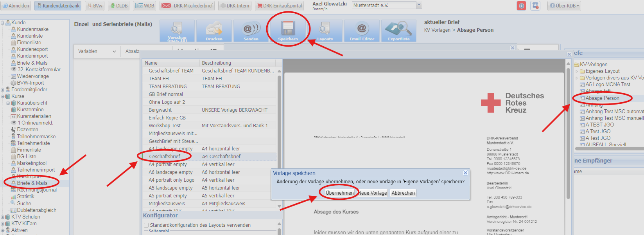Click the Abbrechen button
The width and height of the screenshot is (644, 235).
403,193
